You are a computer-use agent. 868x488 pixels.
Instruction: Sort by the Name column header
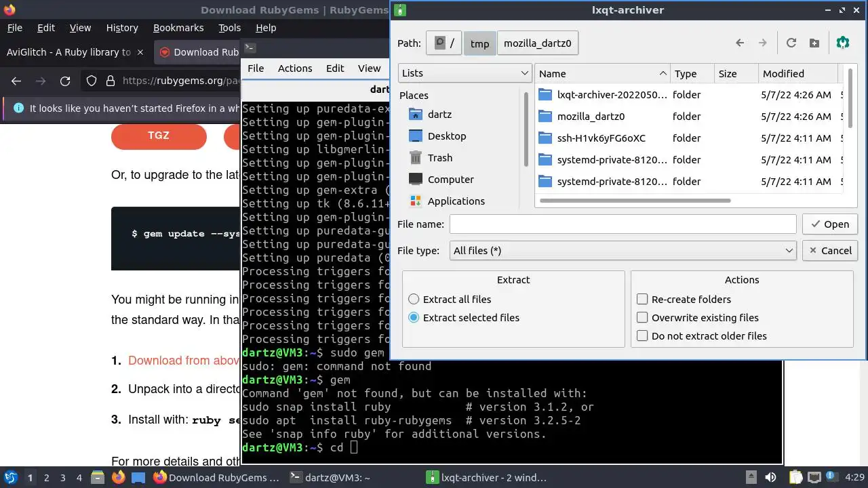[x=602, y=74]
